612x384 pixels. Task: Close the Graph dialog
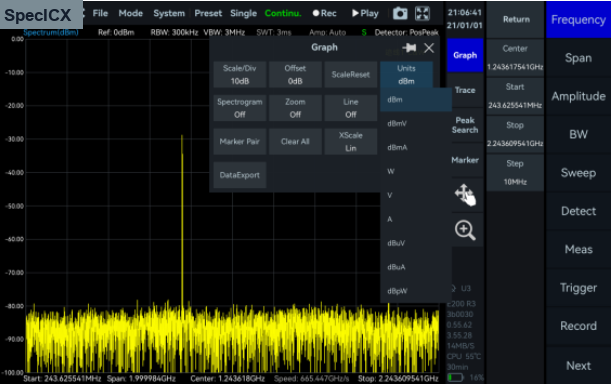pyautogui.click(x=429, y=48)
